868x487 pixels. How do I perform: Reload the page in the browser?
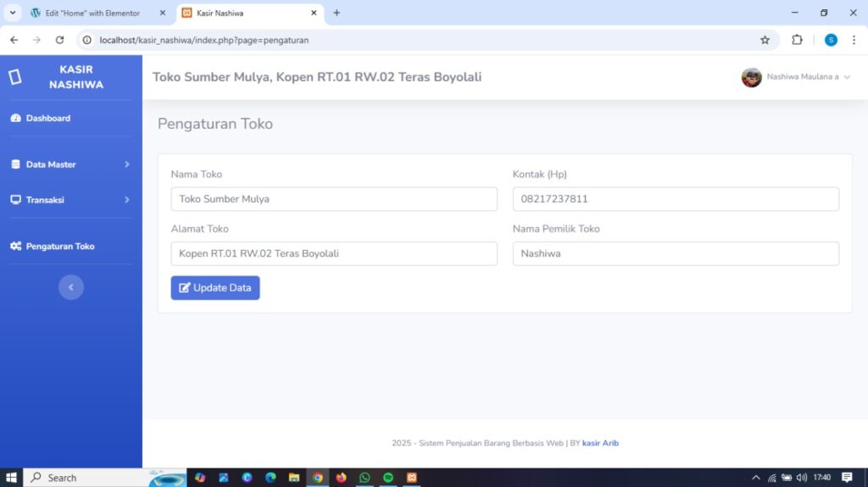click(x=59, y=40)
